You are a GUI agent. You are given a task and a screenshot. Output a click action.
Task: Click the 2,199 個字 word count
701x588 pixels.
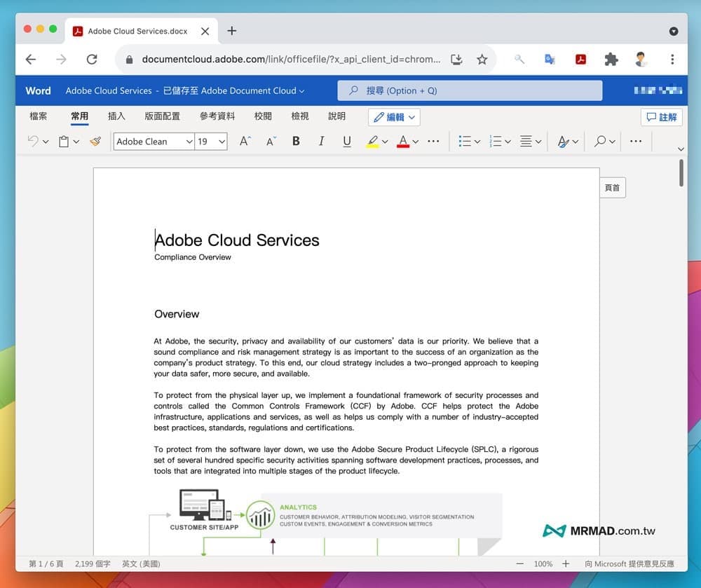pos(93,564)
